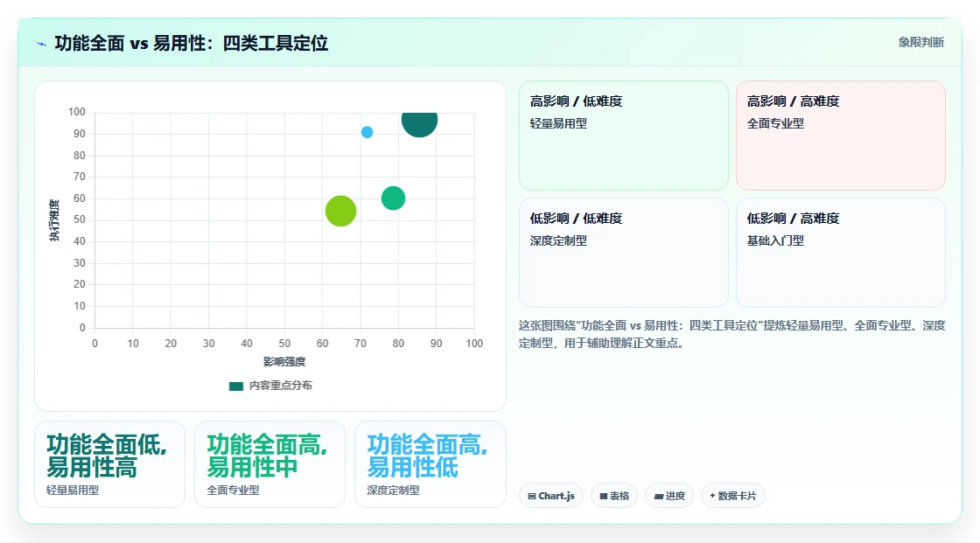This screenshot has width=980, height=543.
Task: Click the 内容重点分布 legend label
Action: (x=281, y=386)
